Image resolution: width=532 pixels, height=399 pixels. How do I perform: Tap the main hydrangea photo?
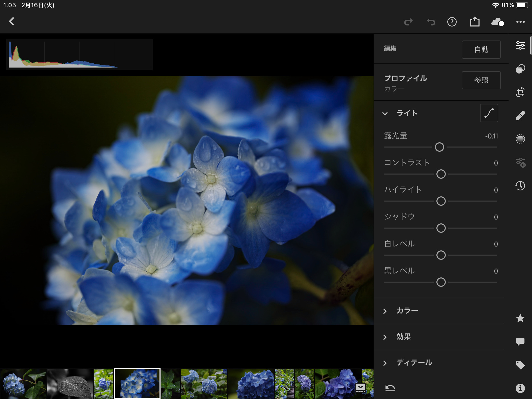[x=187, y=201]
